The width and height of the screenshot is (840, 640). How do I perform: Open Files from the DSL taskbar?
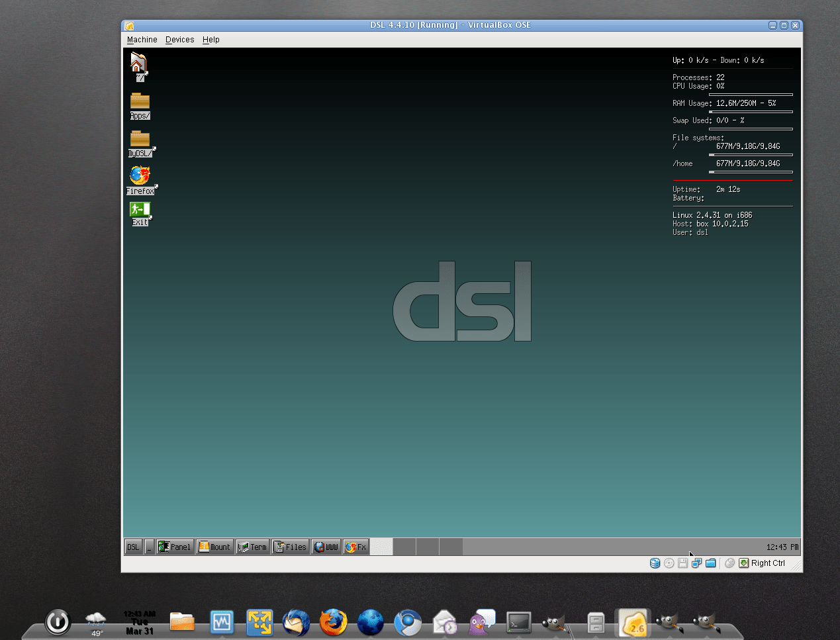click(x=290, y=547)
